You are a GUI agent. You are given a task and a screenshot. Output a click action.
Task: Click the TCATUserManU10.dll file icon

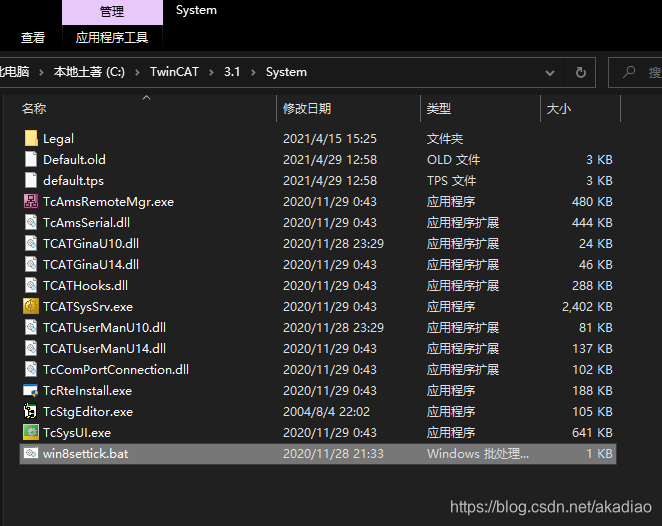(31, 327)
